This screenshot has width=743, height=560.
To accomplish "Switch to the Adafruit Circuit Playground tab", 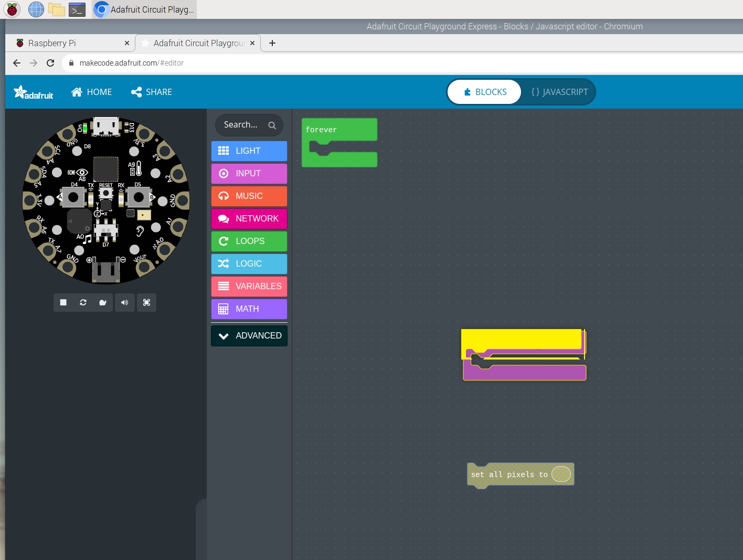I will point(197,43).
